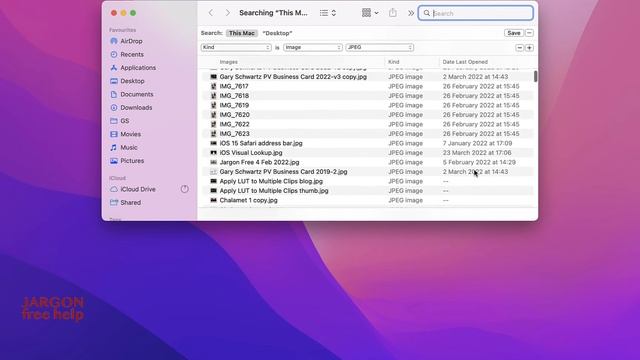Select the IMG_7619 file row
Image resolution: width=640 pixels, height=360 pixels.
tap(367, 105)
